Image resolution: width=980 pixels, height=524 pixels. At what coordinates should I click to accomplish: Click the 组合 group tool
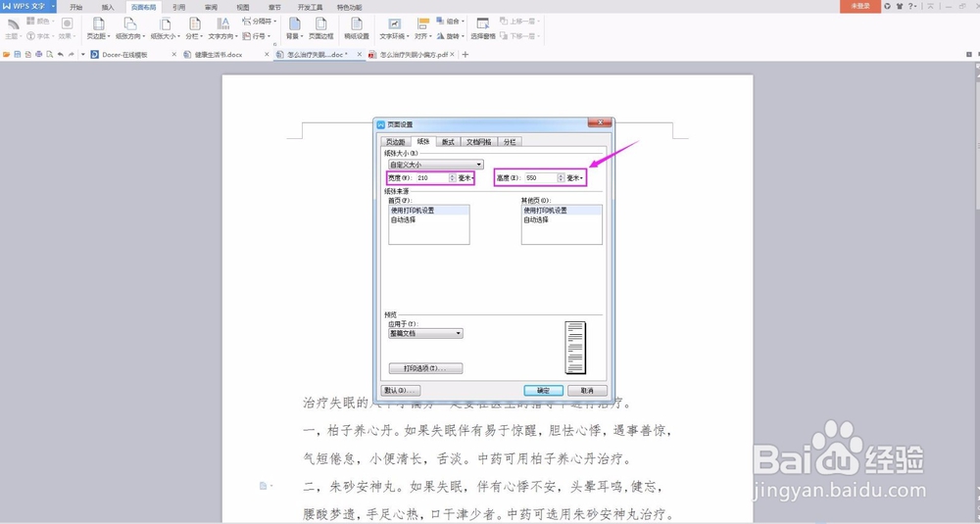coord(451,22)
